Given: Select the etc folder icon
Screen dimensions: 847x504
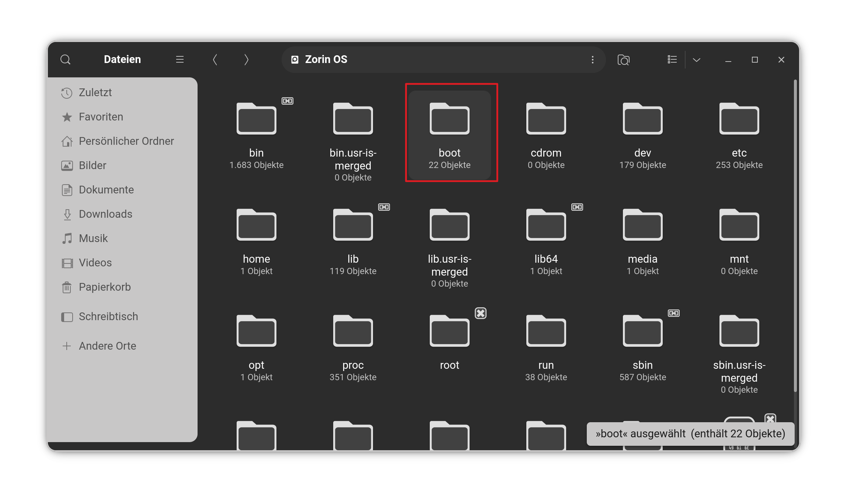Looking at the screenshot, I should [x=739, y=119].
